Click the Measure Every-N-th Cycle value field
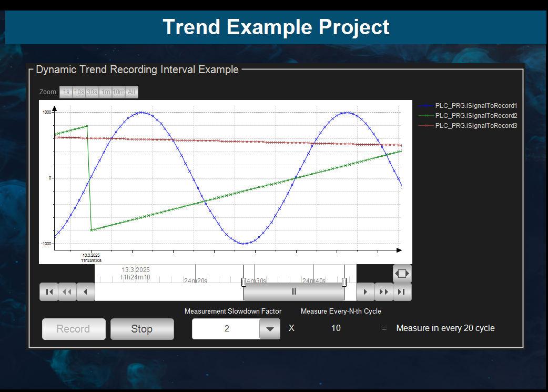548x392 pixels. (336, 328)
